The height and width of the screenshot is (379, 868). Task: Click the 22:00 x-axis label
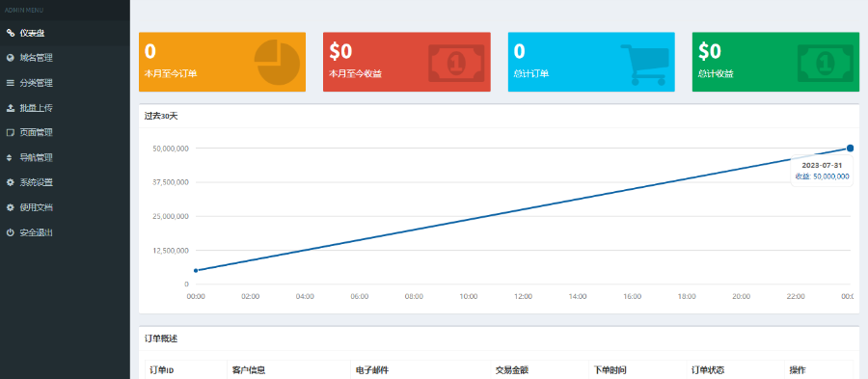[796, 297]
